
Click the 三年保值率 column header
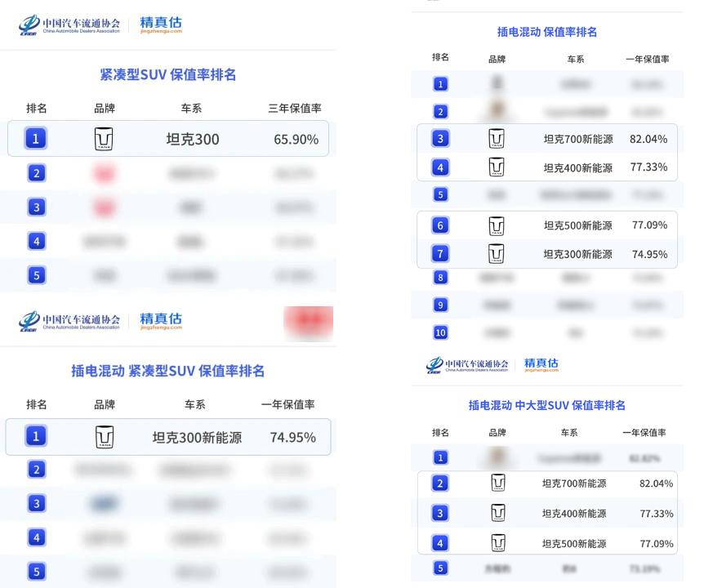coord(295,108)
